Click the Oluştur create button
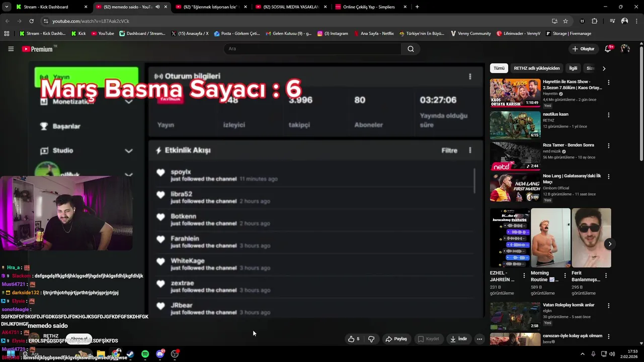The width and height of the screenshot is (644, 362). [x=584, y=49]
